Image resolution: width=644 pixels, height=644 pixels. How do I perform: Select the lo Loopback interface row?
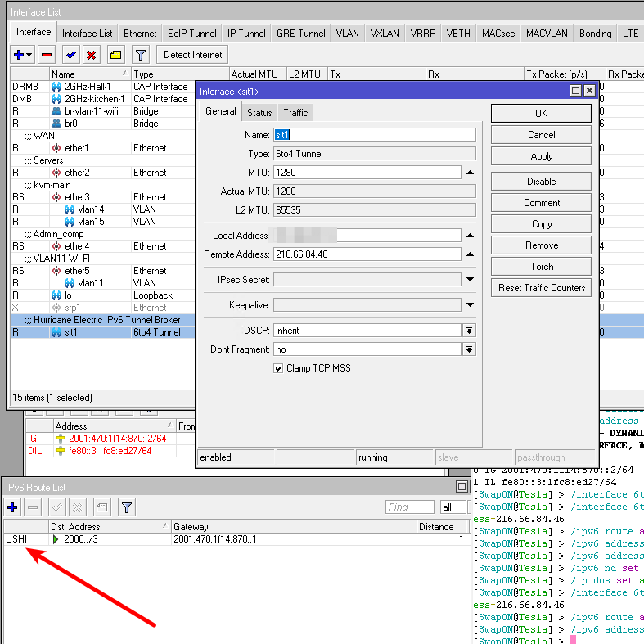[102, 295]
